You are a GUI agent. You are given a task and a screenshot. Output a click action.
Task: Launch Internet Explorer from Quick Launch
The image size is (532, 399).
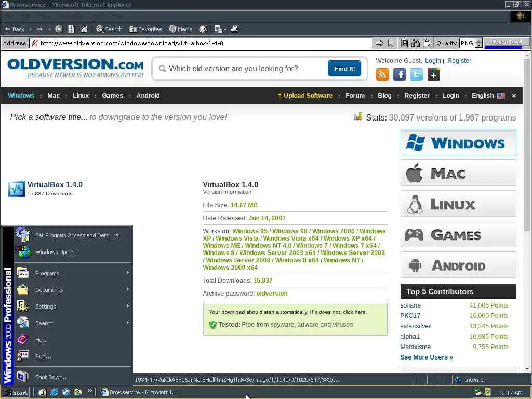54,393
